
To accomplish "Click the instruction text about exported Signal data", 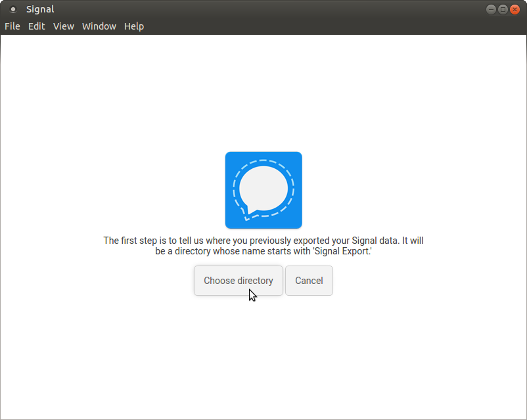I will (x=263, y=245).
